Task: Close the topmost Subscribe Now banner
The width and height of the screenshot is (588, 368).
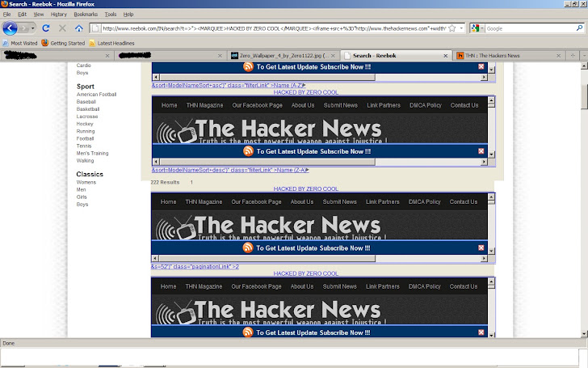Action: [481, 66]
